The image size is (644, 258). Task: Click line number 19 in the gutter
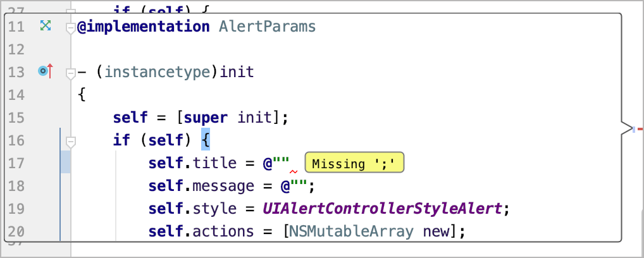pyautogui.click(x=16, y=209)
